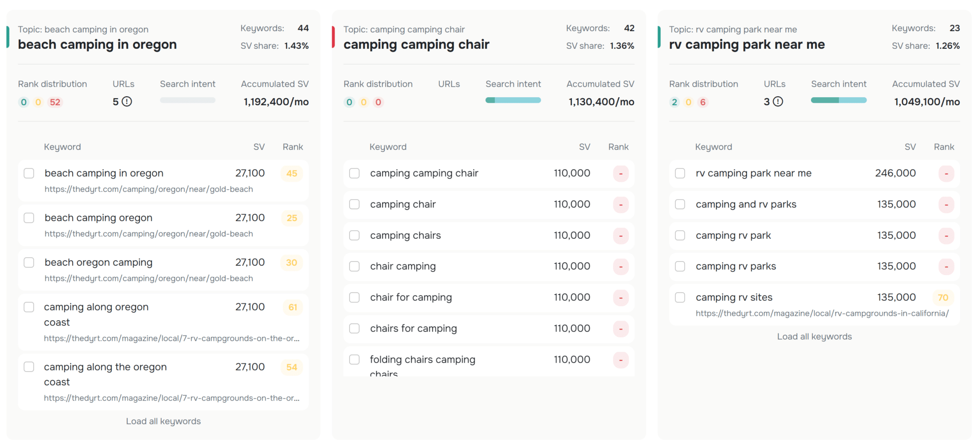Click rank 70 badge for camping rv sites

943,298
